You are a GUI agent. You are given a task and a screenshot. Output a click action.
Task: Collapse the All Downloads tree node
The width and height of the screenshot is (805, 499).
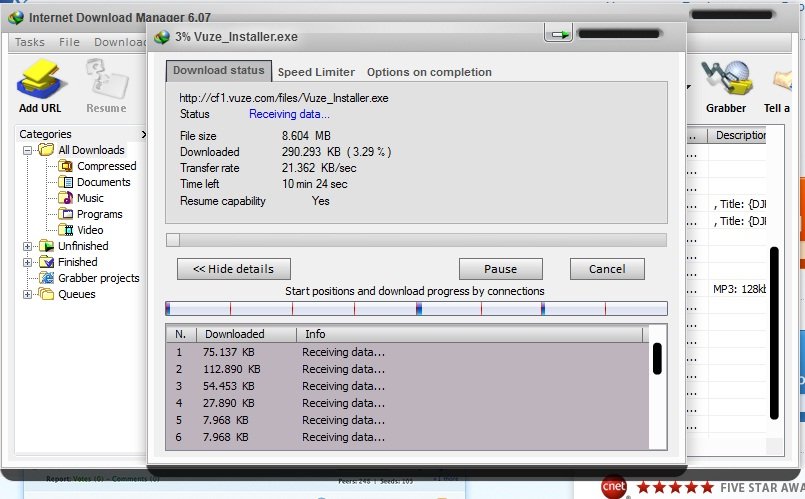(x=28, y=150)
